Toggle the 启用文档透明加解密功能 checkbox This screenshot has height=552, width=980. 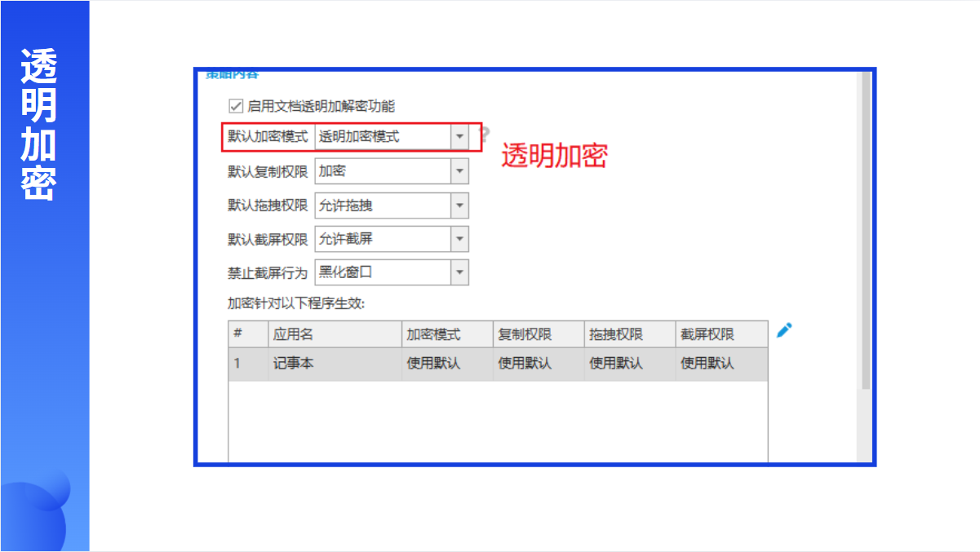click(236, 106)
